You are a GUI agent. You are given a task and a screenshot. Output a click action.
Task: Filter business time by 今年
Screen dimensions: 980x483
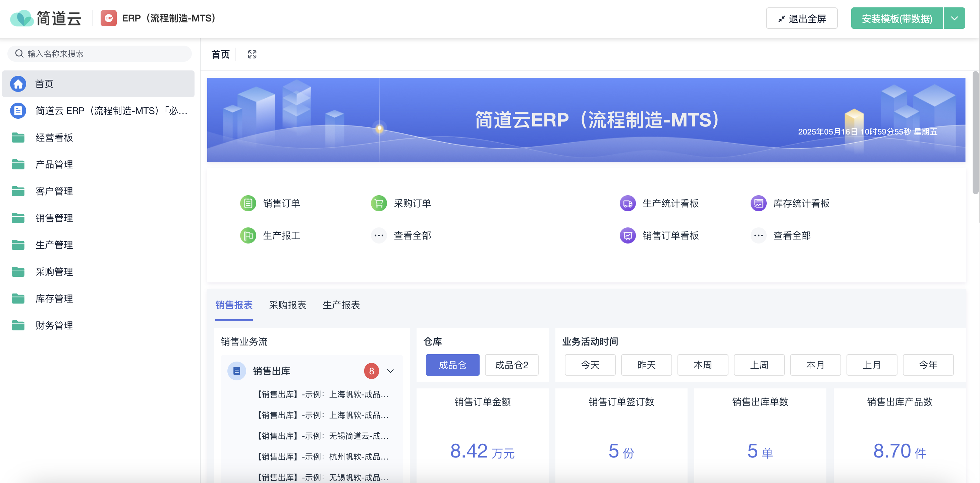click(x=928, y=365)
